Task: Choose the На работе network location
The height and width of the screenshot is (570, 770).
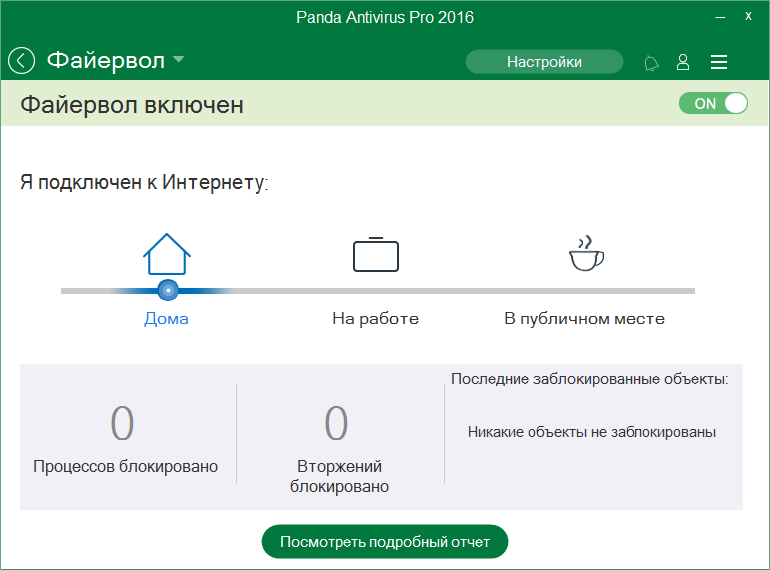Action: (376, 319)
